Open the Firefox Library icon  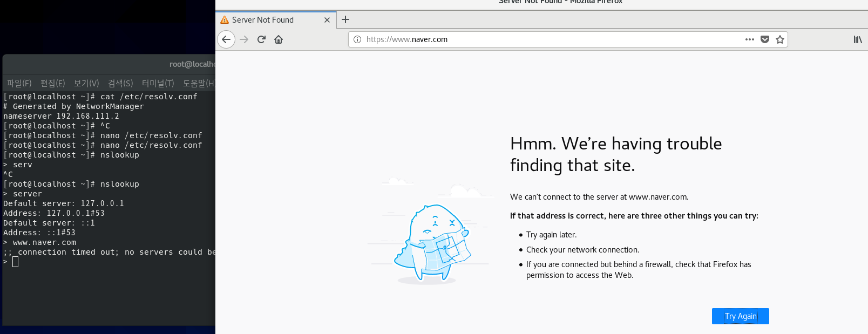858,39
